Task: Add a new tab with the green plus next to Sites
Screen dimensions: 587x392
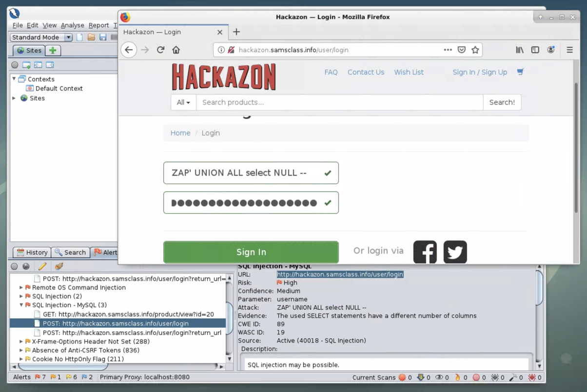Action: coord(53,50)
